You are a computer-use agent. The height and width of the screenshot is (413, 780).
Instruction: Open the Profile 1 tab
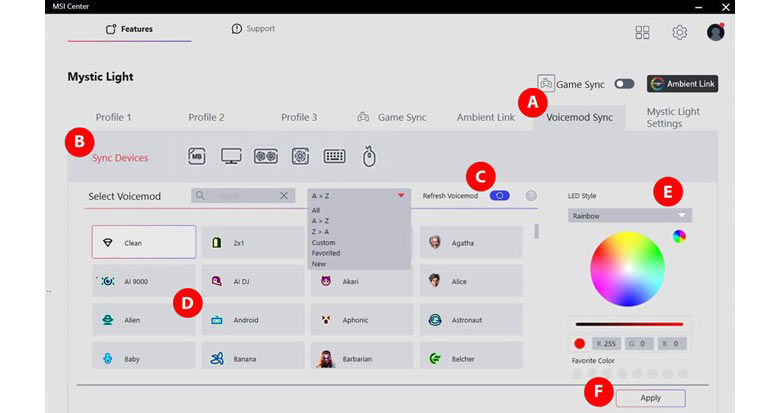coord(113,117)
